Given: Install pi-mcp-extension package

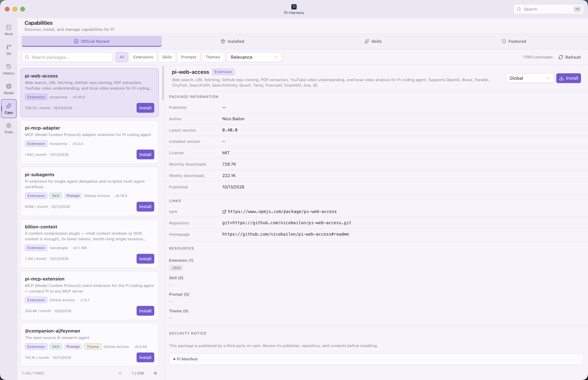Looking at the screenshot, I should click(x=145, y=311).
